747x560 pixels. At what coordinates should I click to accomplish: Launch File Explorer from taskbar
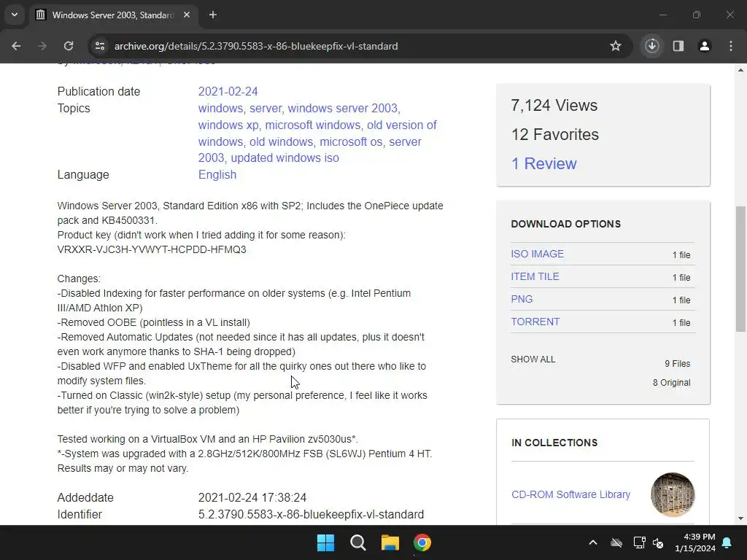pos(390,542)
